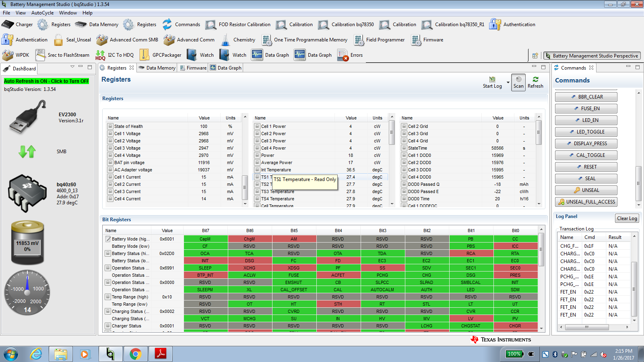Open Internet Explorer from taskbar
Viewport: 644px width, 362px height.
36,354
